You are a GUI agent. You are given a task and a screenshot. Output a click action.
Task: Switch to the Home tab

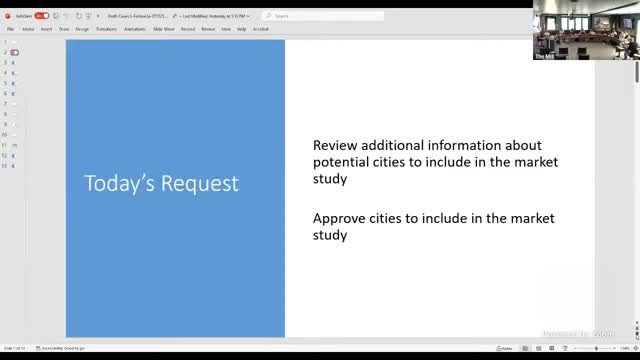(28, 29)
